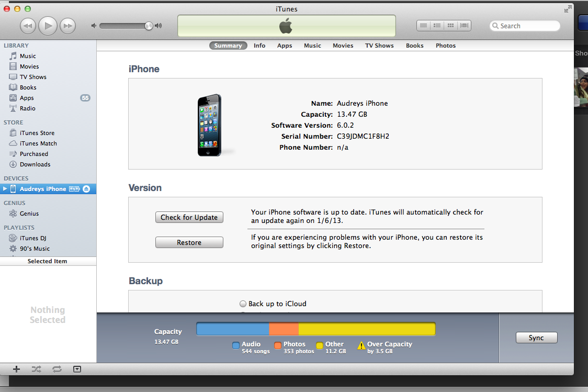This screenshot has width=588, height=392.
Task: Select Books in the Library sidebar
Action: click(48, 87)
